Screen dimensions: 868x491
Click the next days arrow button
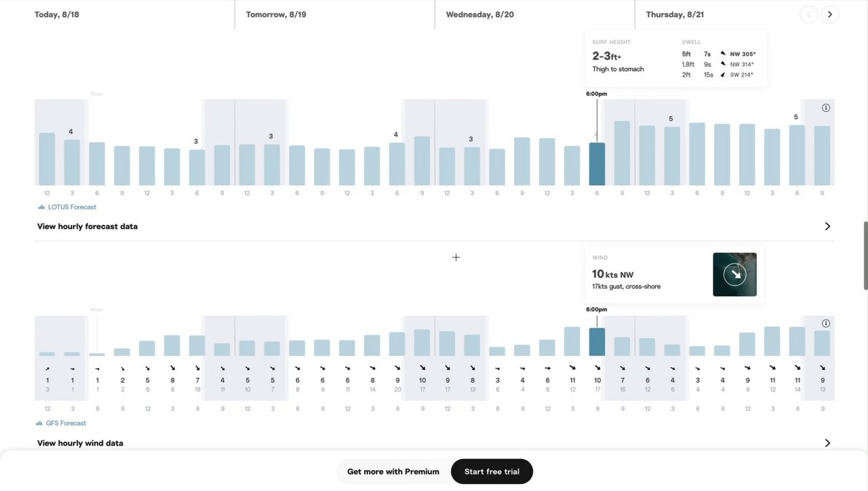click(x=830, y=14)
